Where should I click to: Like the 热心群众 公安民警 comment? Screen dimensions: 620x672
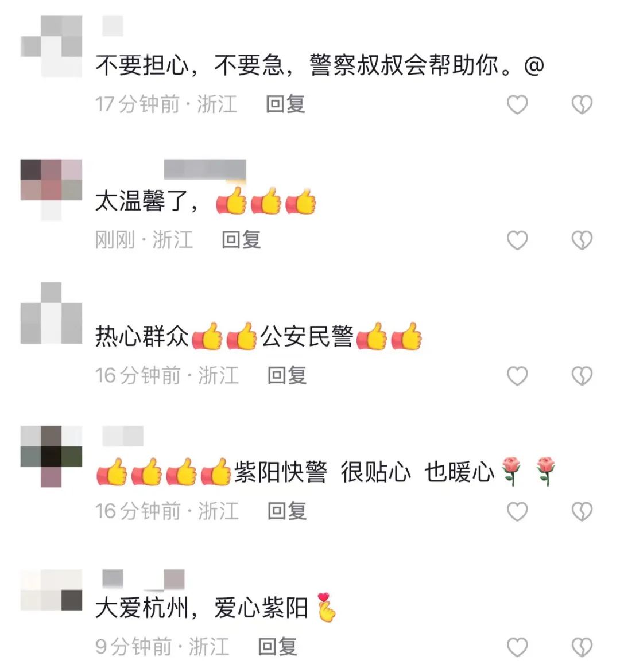pos(517,376)
